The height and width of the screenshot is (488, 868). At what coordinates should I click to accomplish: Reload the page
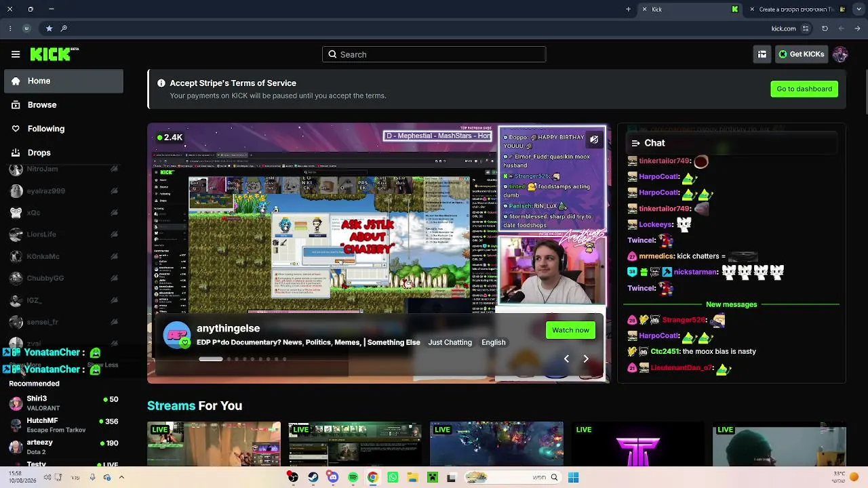pyautogui.click(x=825, y=28)
